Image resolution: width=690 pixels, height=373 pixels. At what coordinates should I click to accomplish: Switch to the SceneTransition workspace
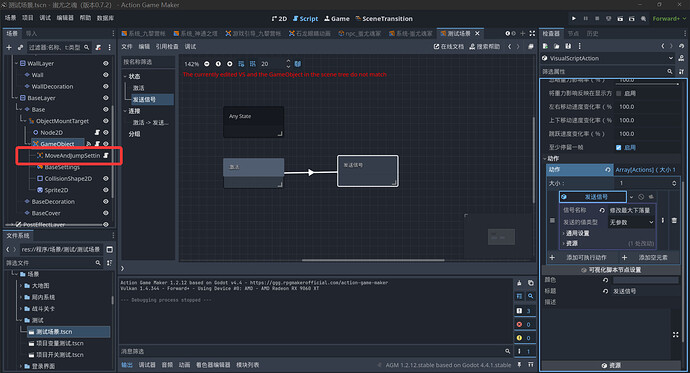(x=384, y=18)
